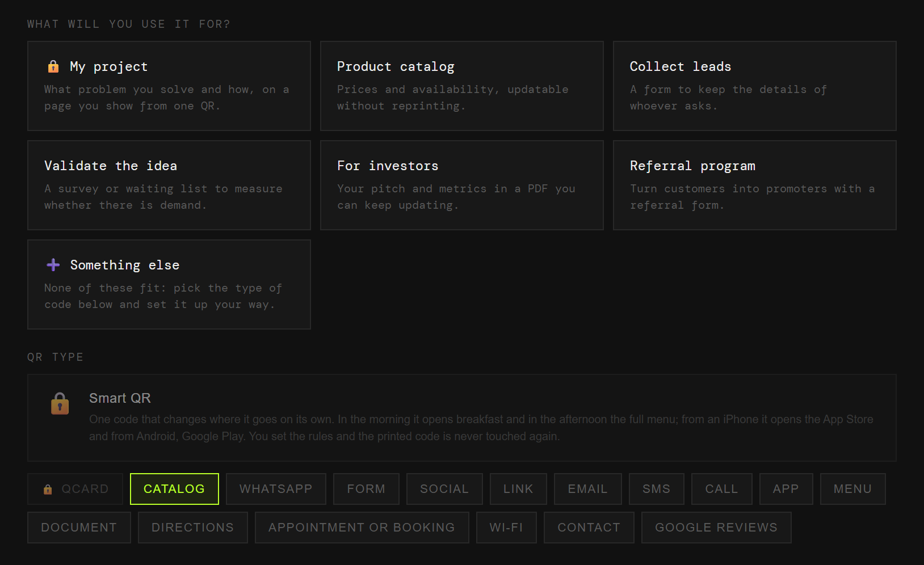
Task: Click the purple plus icon beside Something else
Action: pyautogui.click(x=53, y=265)
